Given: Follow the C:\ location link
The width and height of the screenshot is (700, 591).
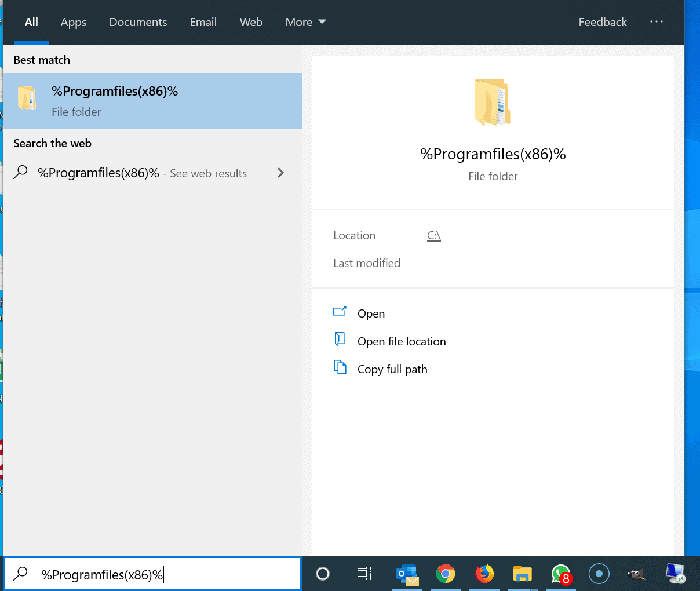Looking at the screenshot, I should point(433,236).
